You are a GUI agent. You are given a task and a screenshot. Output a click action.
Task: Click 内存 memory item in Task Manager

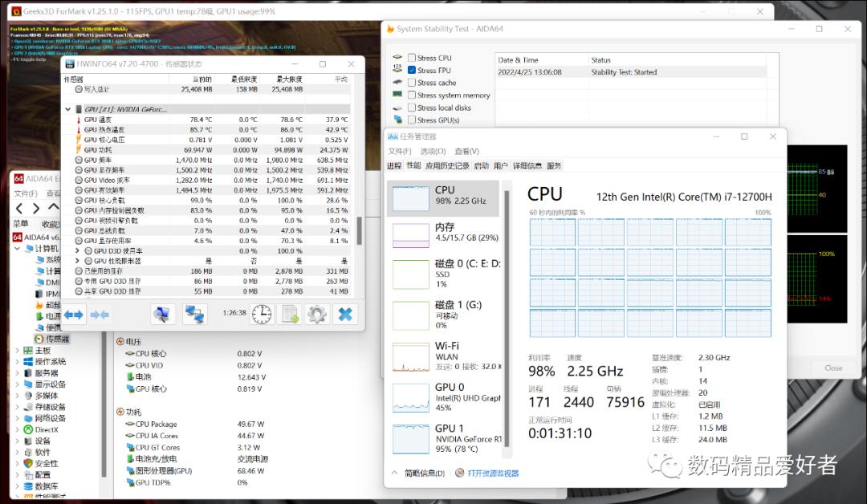[443, 234]
